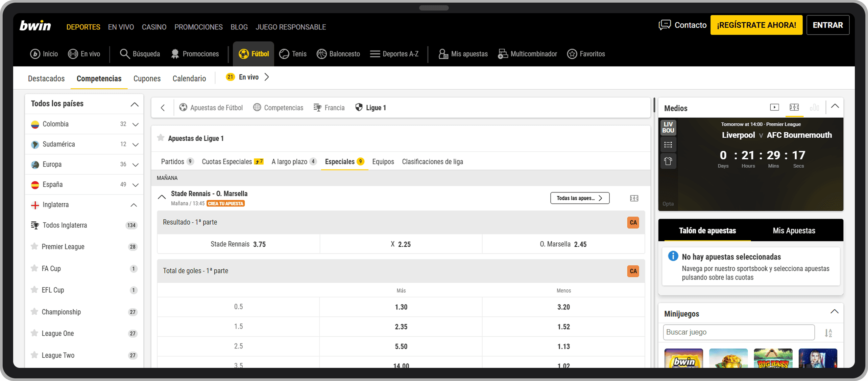Image resolution: width=868 pixels, height=381 pixels.
Task: Open Clasificaciones de liga tab
Action: tap(432, 162)
